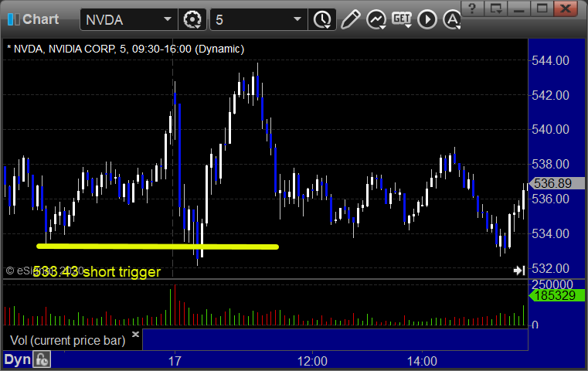Minimize the chart window
The width and height of the screenshot is (588, 371).
coord(518,9)
